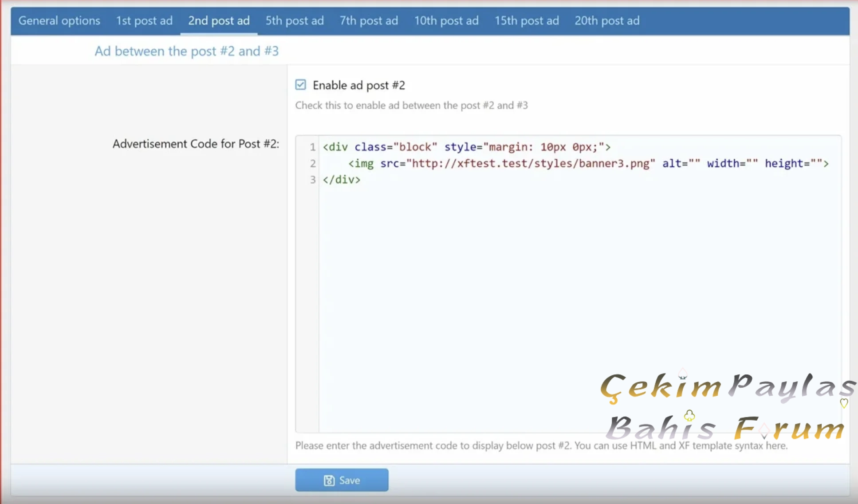Click the 'Check this to enable ad' description text

point(411,105)
